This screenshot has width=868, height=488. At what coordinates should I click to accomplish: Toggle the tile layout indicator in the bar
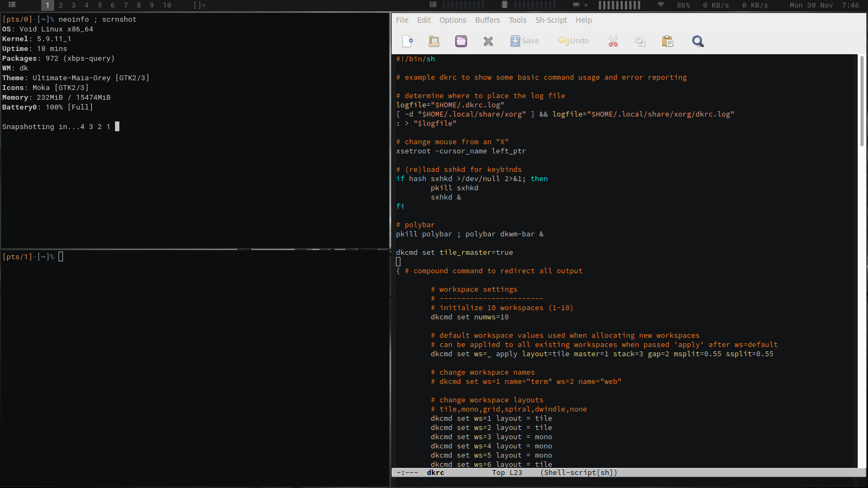200,5
